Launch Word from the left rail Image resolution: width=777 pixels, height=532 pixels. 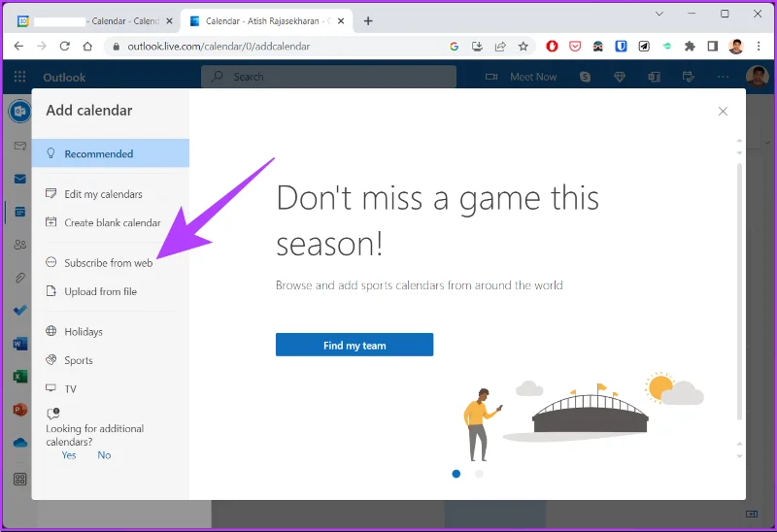click(19, 344)
